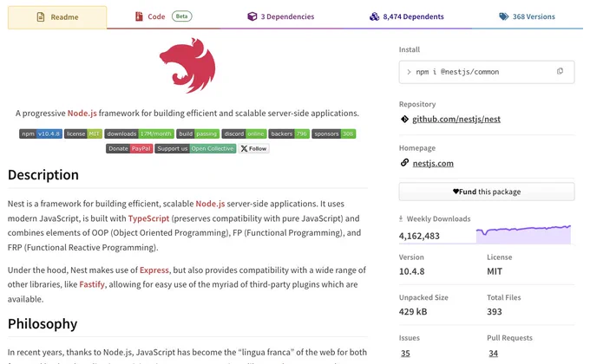Click the Philosophy heading

click(x=43, y=324)
